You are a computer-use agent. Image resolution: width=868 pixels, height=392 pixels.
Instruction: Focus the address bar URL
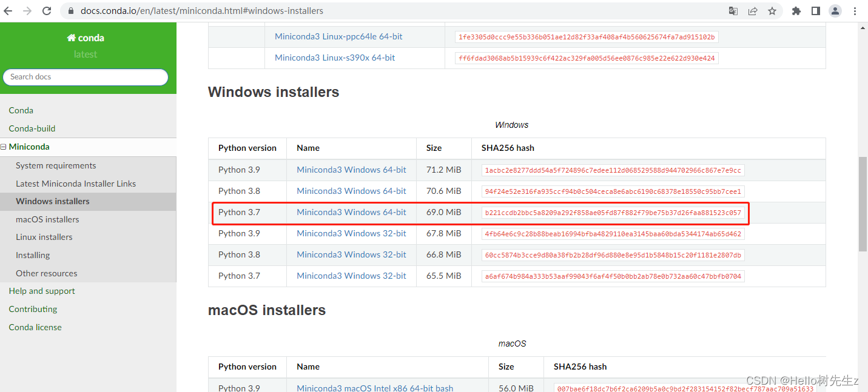(x=202, y=11)
